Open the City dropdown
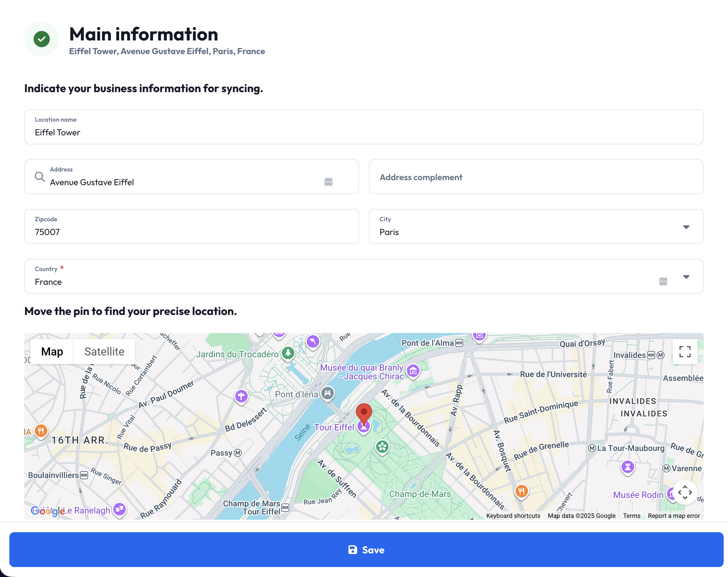 coord(686,227)
